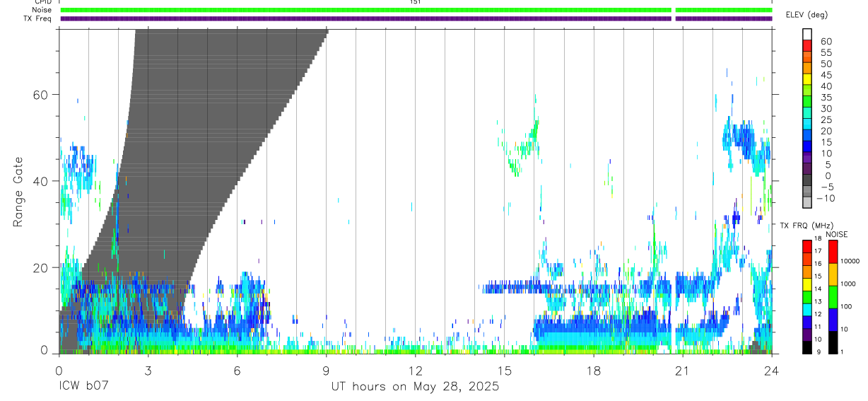Click the 'TX Freq' row label
Screen dimensions: 868x401
(x=38, y=18)
